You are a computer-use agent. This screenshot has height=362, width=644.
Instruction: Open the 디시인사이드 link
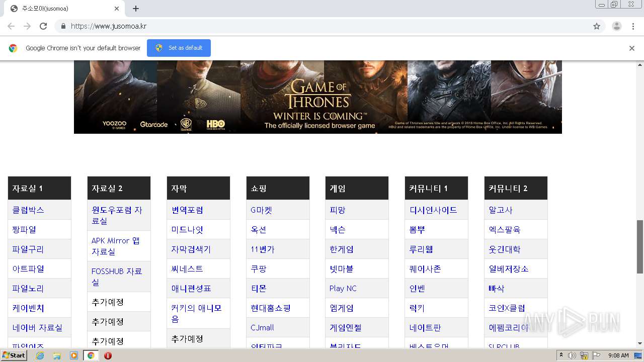point(433,210)
